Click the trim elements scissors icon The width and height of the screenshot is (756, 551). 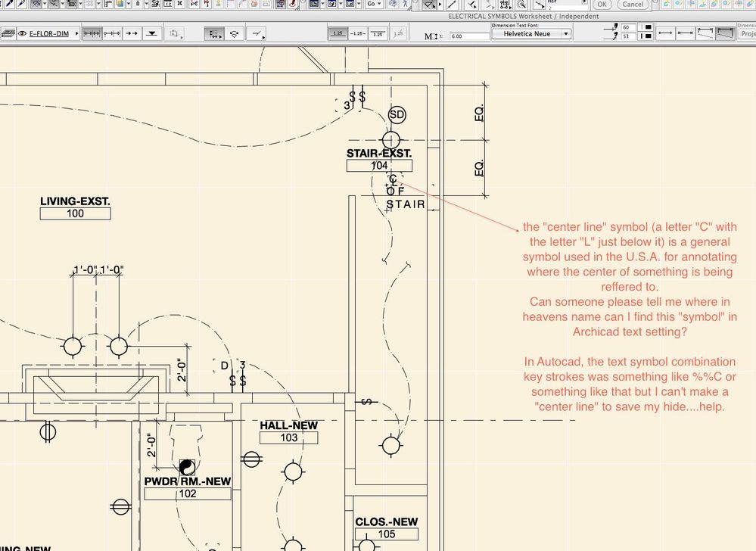53,4
